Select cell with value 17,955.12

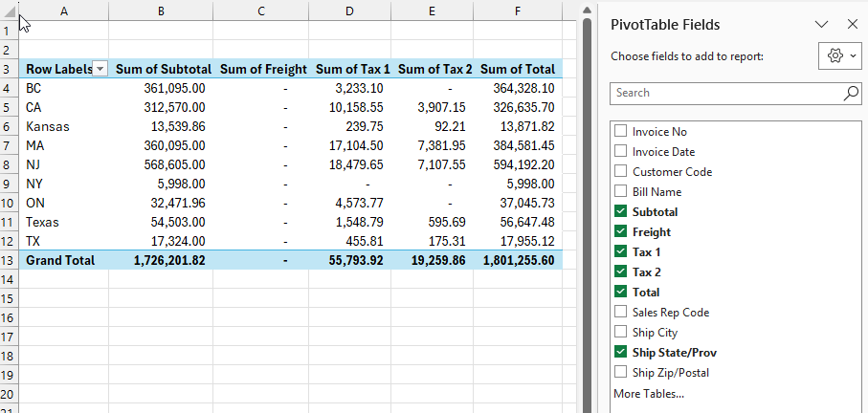518,241
